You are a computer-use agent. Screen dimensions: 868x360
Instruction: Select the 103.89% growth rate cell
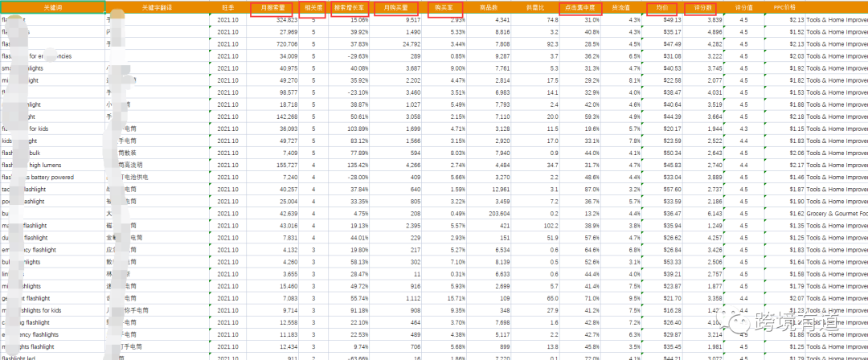click(350, 129)
